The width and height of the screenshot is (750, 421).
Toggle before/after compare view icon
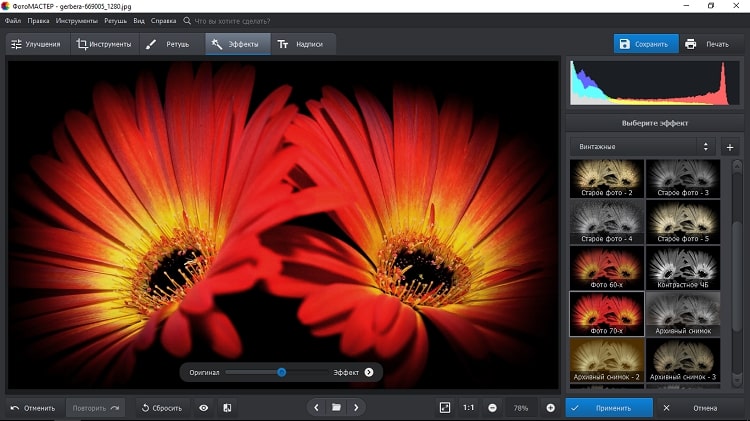(227, 408)
